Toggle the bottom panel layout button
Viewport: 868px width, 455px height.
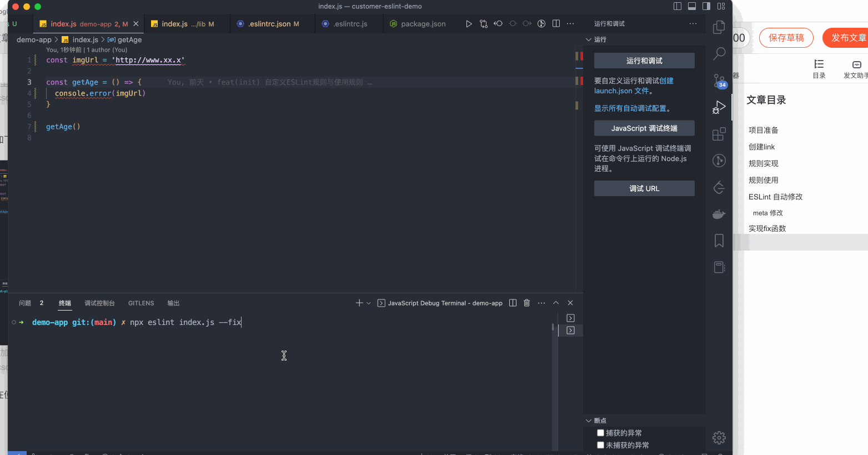tap(692, 6)
